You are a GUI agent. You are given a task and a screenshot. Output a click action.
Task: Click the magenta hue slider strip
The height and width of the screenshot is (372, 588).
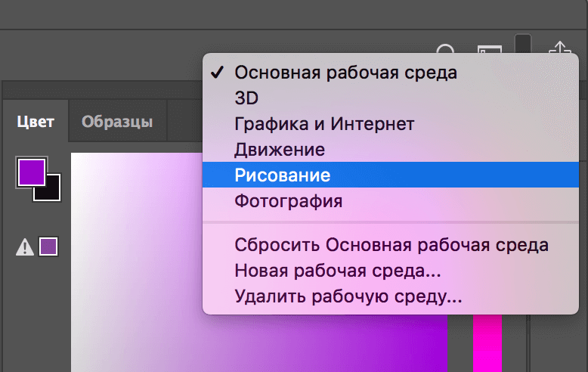(x=487, y=343)
